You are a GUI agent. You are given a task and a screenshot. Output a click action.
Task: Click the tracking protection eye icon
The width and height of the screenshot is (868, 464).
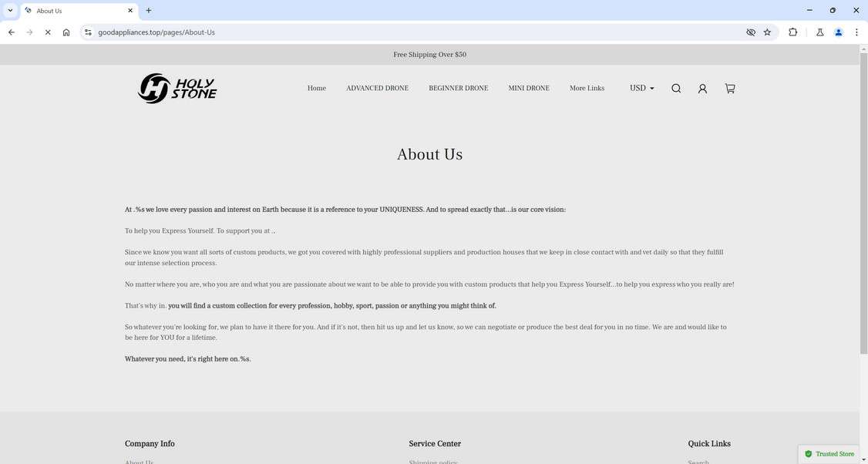coord(751,32)
